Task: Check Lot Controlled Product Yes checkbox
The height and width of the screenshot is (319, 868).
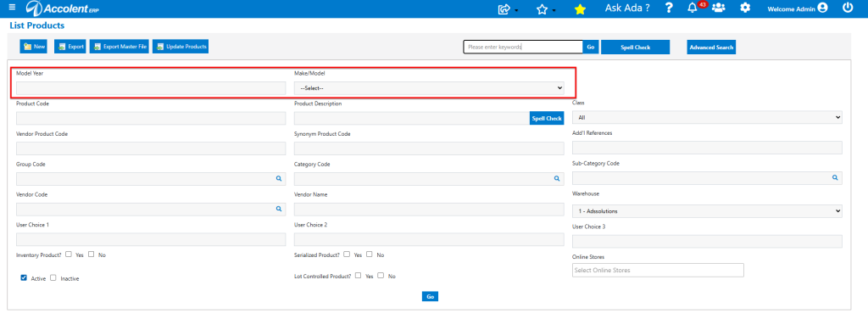Action: (x=359, y=275)
